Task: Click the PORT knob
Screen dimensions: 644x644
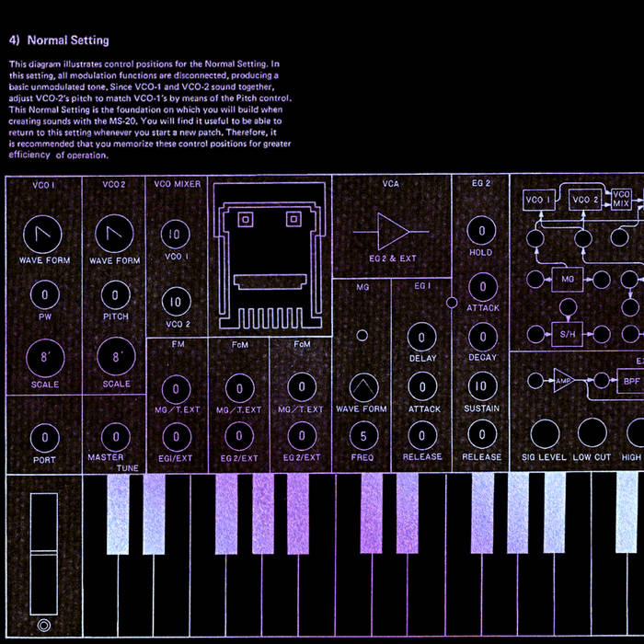Action: [44, 435]
